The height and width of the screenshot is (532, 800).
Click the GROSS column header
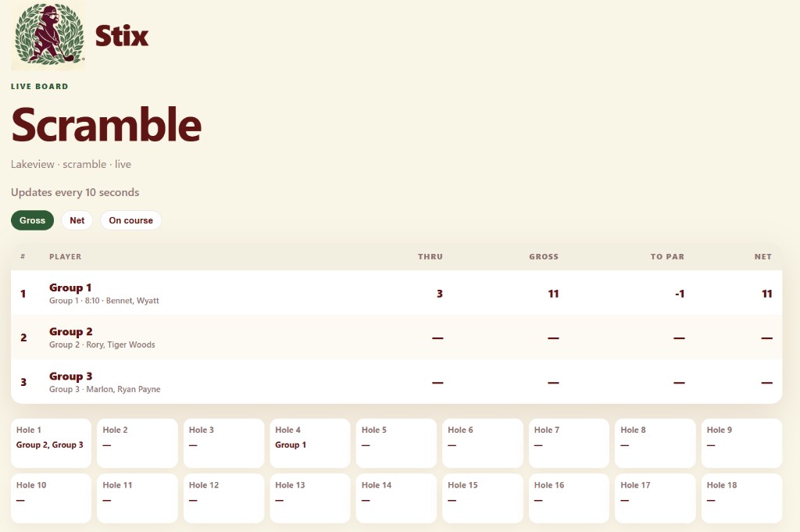(544, 256)
